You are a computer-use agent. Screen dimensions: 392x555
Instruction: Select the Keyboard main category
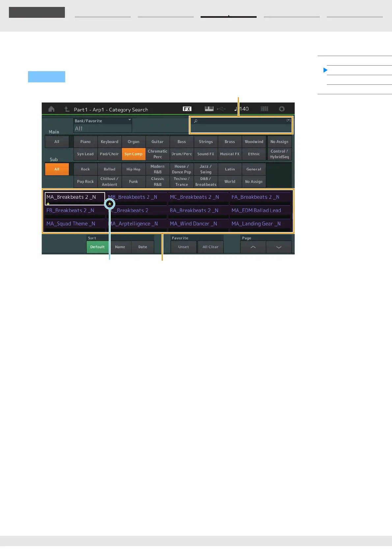point(110,142)
